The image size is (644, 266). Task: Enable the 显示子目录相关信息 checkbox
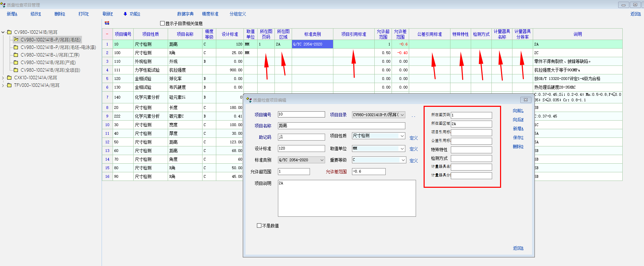coord(163,23)
